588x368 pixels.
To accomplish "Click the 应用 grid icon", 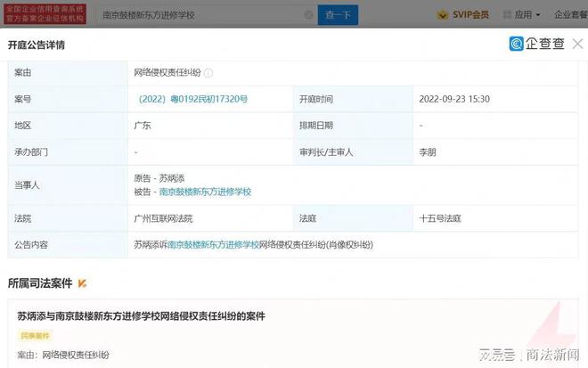I will [x=507, y=14].
